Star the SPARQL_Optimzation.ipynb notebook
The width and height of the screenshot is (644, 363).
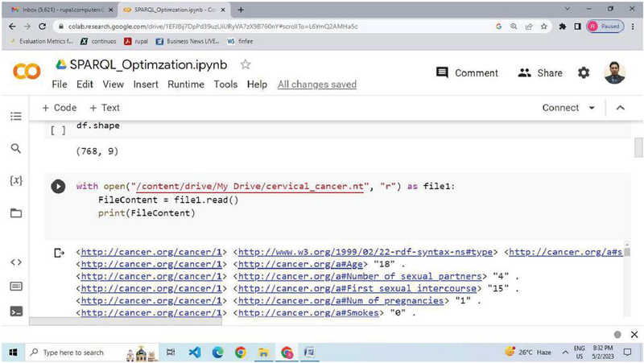click(x=246, y=64)
